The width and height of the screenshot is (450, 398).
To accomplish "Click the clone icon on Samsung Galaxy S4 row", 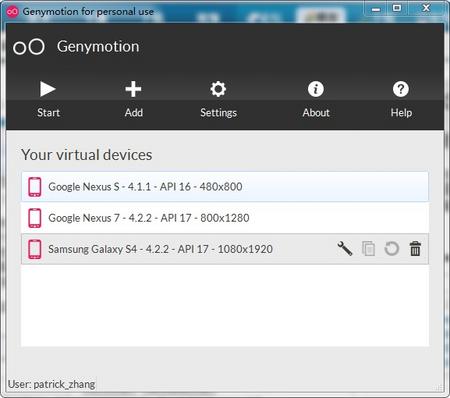I will [x=368, y=249].
